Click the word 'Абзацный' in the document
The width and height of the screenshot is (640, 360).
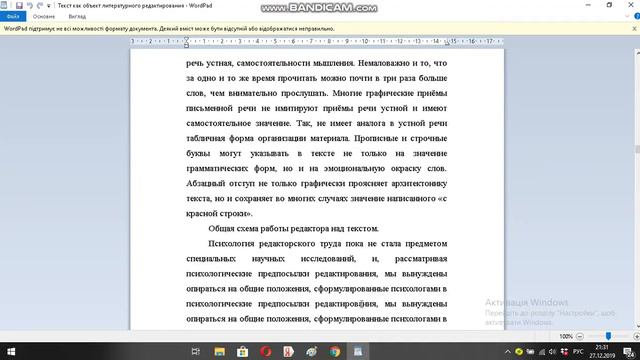(206, 184)
